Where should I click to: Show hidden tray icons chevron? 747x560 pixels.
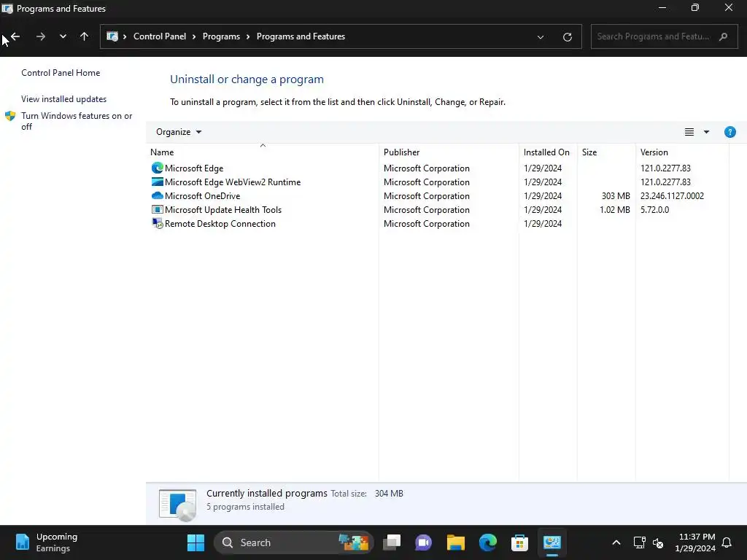(x=616, y=542)
